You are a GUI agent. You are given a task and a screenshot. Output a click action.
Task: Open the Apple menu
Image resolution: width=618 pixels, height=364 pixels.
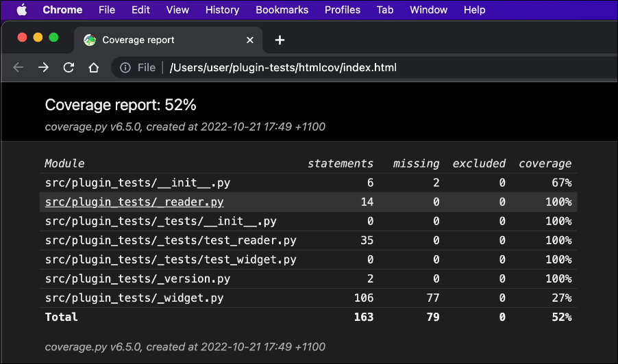pyautogui.click(x=21, y=10)
